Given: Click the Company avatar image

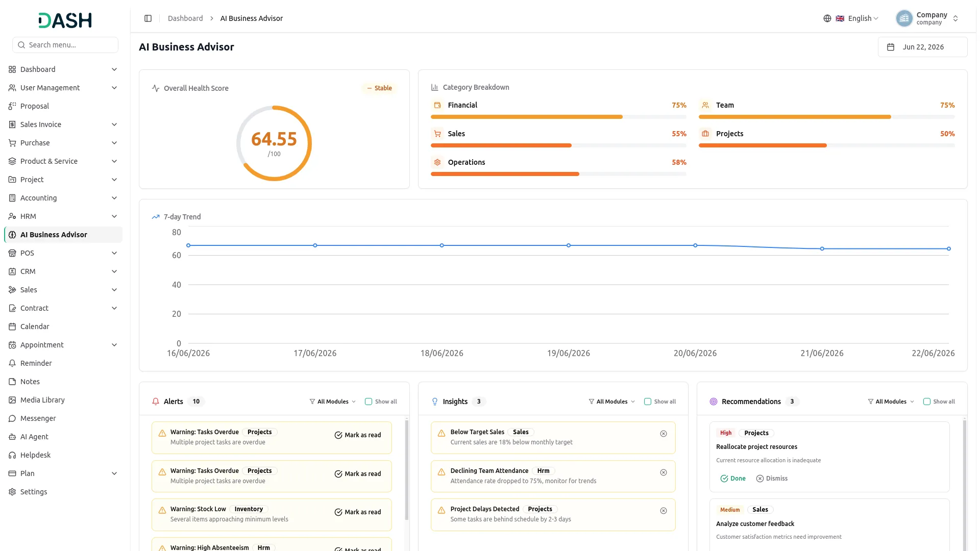Looking at the screenshot, I should pyautogui.click(x=904, y=18).
